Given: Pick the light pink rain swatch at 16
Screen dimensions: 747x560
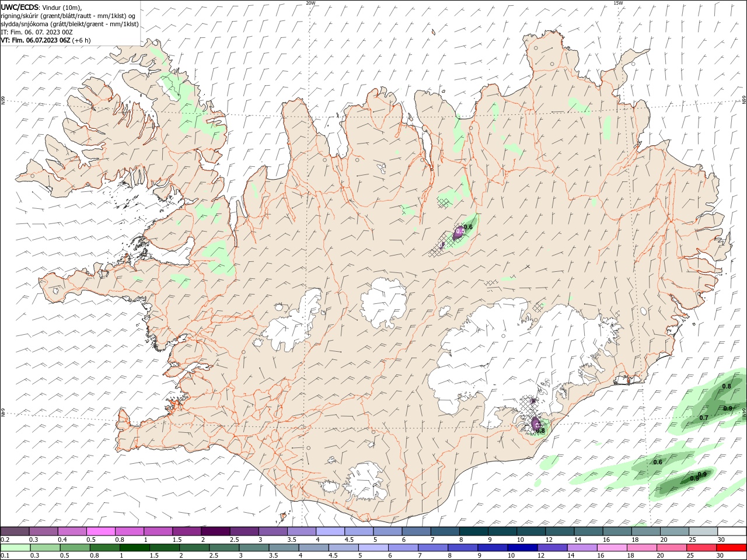Looking at the screenshot, I should (611, 548).
